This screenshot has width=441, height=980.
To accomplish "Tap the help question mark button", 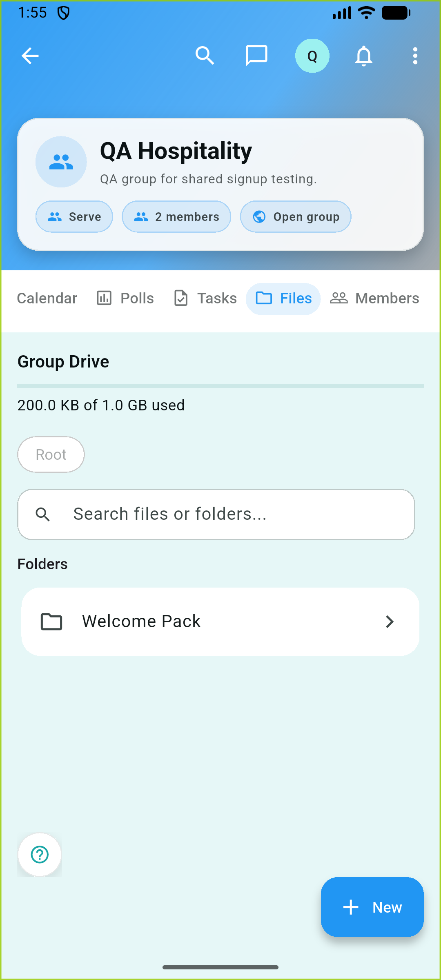I will click(x=40, y=855).
